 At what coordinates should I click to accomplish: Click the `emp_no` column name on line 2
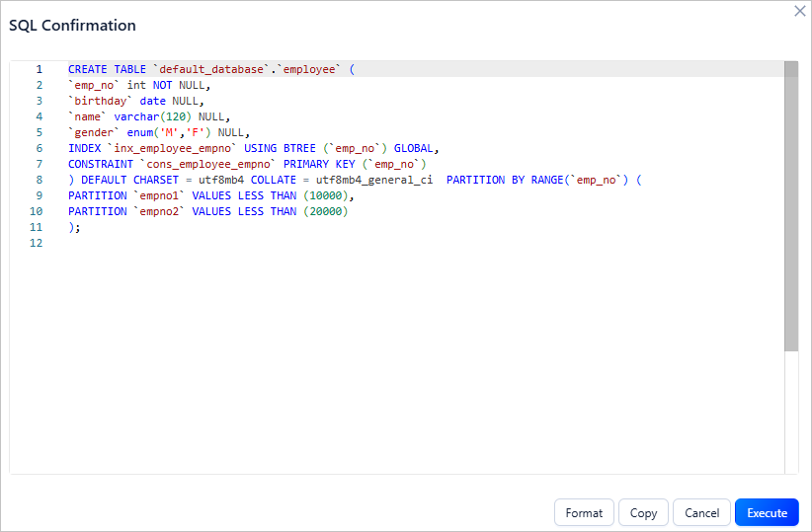coord(94,85)
